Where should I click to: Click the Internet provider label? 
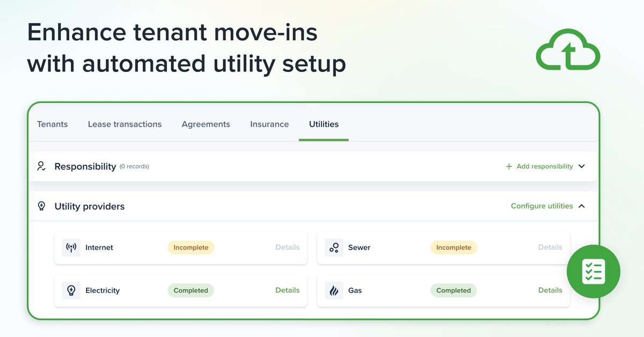pos(99,247)
